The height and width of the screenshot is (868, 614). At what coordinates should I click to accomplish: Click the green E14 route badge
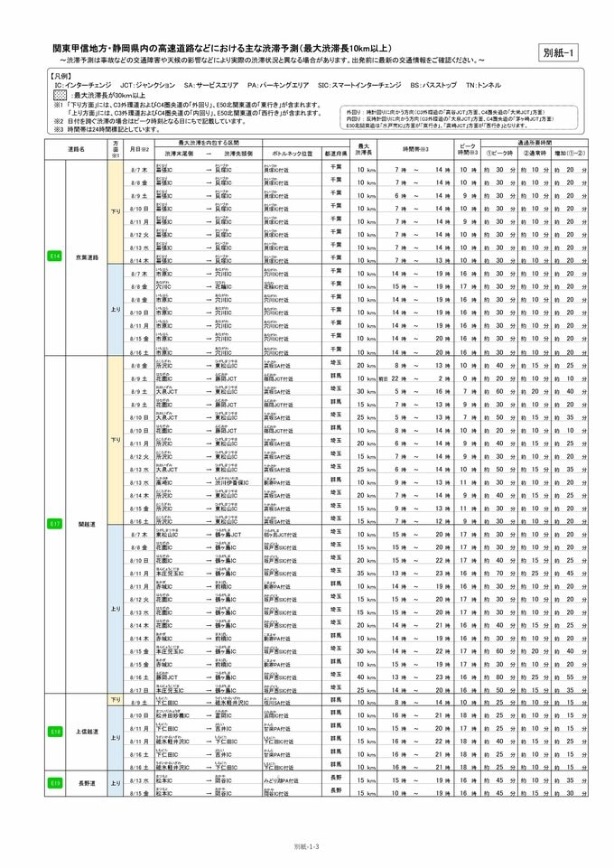54,257
